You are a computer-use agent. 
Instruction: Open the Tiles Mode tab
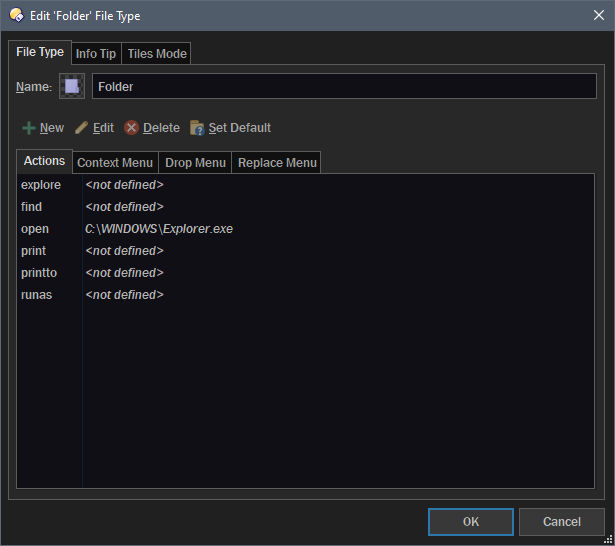pyautogui.click(x=156, y=54)
